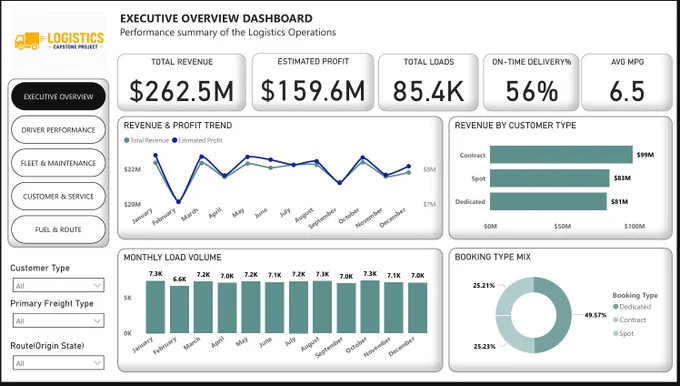Select the Total Revenue card
This screenshot has width=680, height=386.
pyautogui.click(x=182, y=82)
